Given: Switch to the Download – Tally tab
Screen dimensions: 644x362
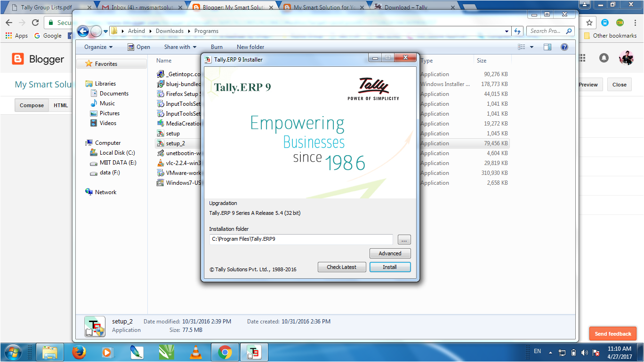Looking at the screenshot, I should pos(414,8).
